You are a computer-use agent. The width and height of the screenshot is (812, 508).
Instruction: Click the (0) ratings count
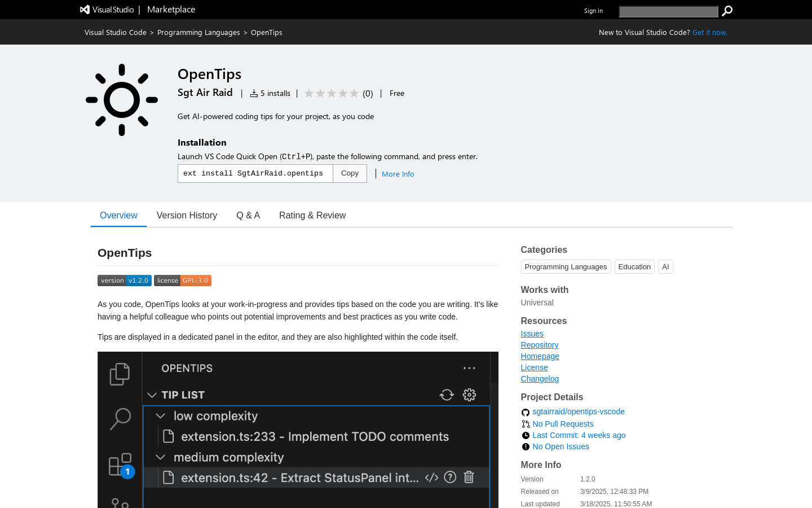pyautogui.click(x=368, y=94)
